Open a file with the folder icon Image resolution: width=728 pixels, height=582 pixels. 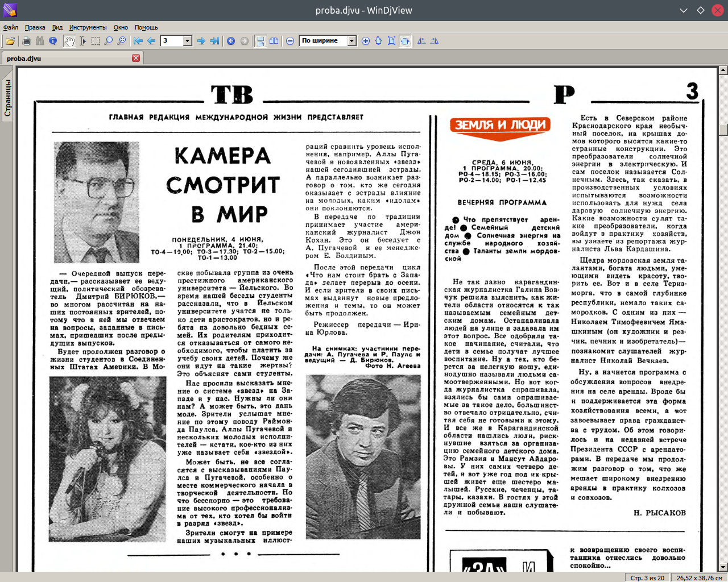10,41
